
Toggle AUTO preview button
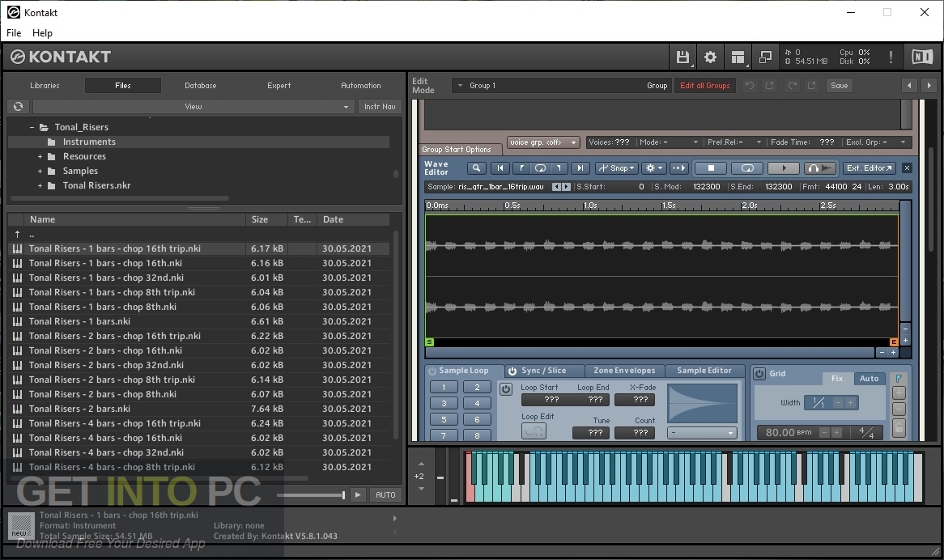[x=385, y=494]
